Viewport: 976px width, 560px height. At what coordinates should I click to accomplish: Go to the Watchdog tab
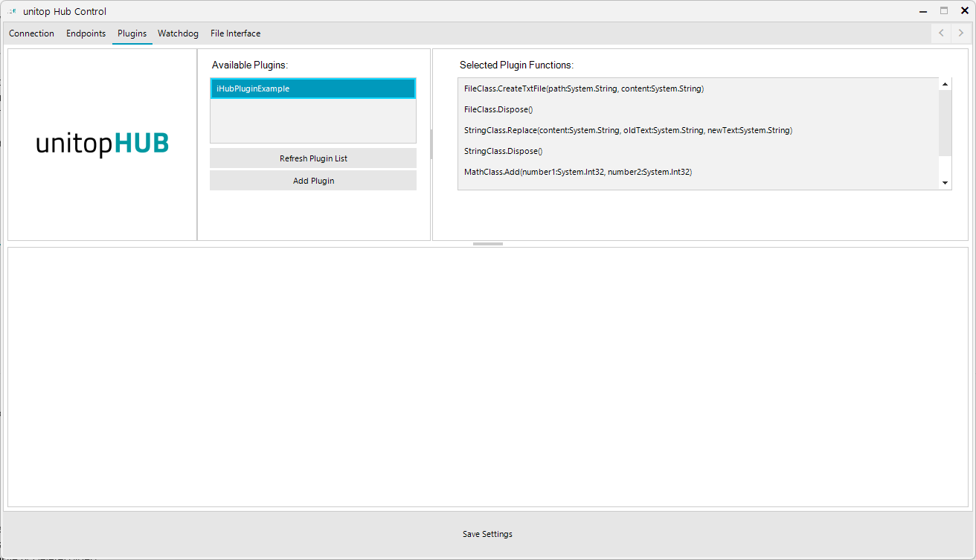click(178, 33)
